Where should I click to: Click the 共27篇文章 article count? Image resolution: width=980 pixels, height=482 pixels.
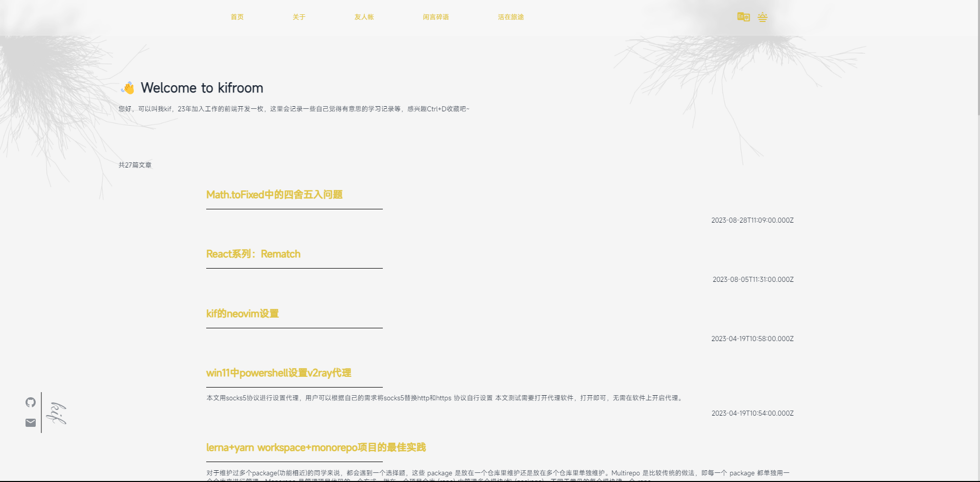tap(135, 165)
